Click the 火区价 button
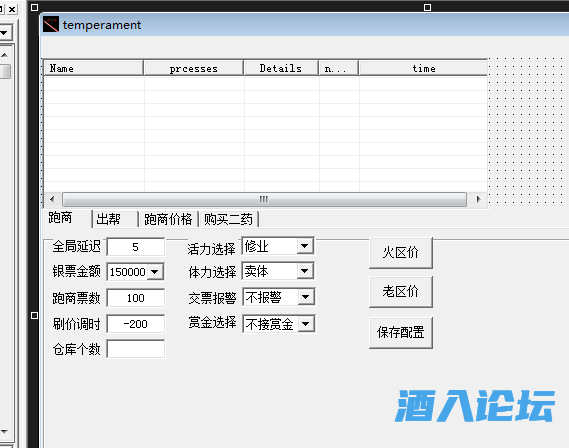 coord(401,252)
